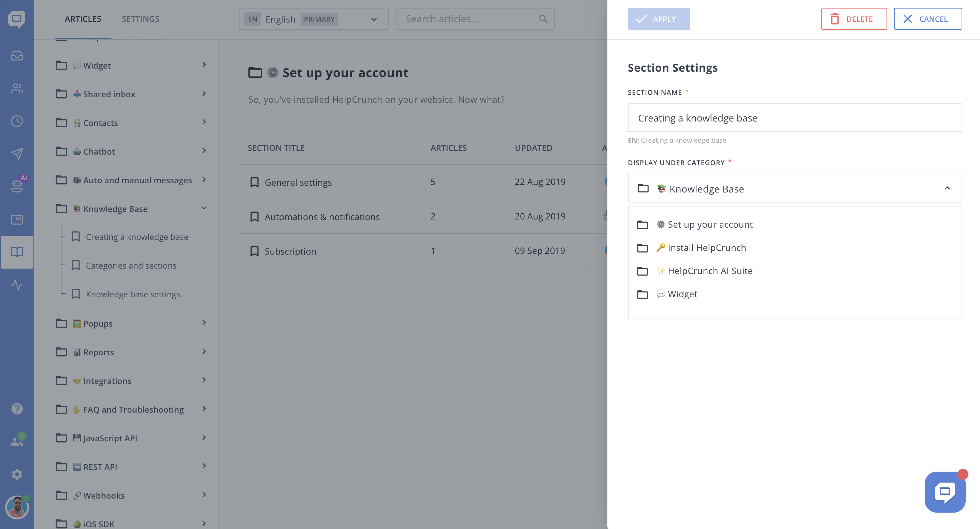The height and width of the screenshot is (529, 980).
Task: Open the AI chatbot sidebar icon
Action: 17,185
